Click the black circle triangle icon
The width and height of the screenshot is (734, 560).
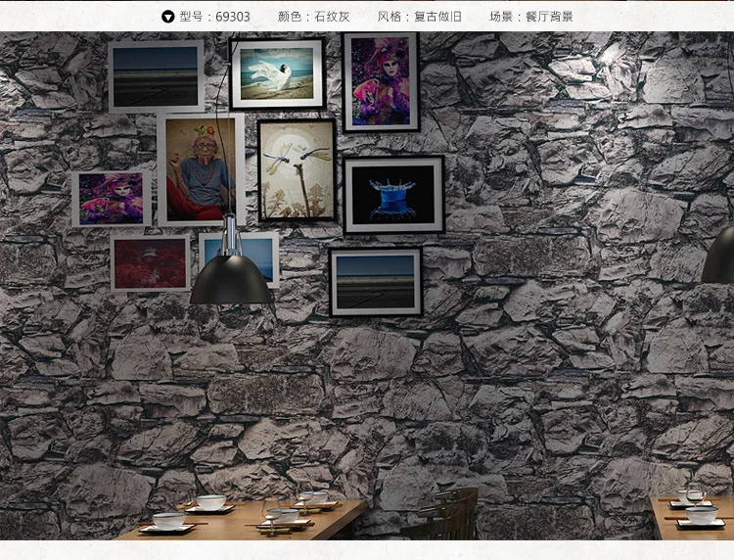click(x=167, y=17)
